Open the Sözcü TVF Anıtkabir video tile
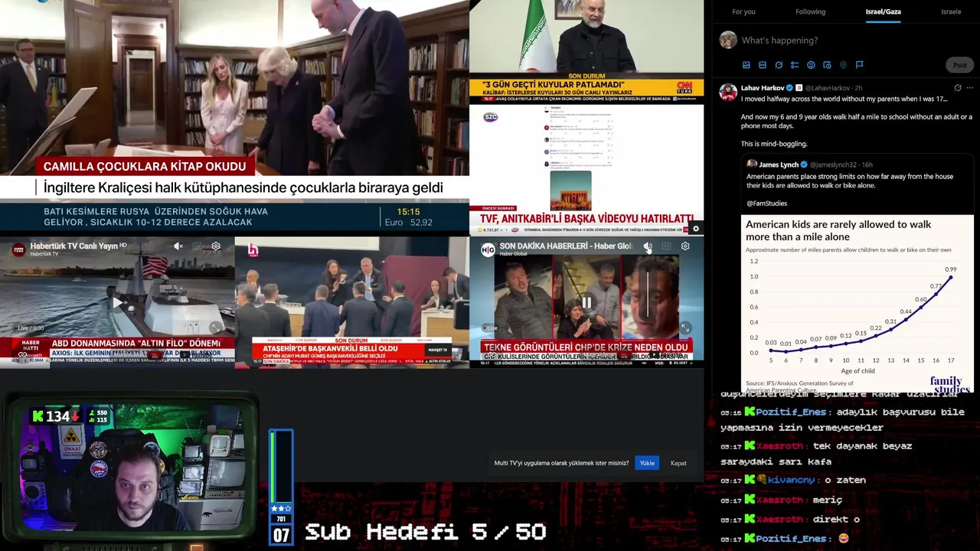 point(586,169)
